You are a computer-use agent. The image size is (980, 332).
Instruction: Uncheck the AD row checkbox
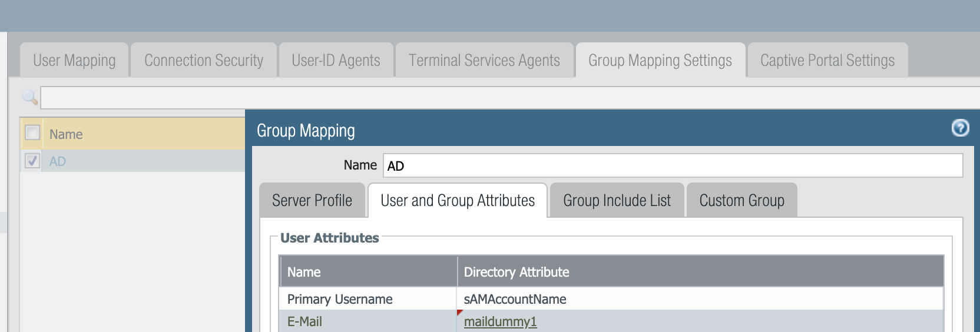pyautogui.click(x=32, y=161)
